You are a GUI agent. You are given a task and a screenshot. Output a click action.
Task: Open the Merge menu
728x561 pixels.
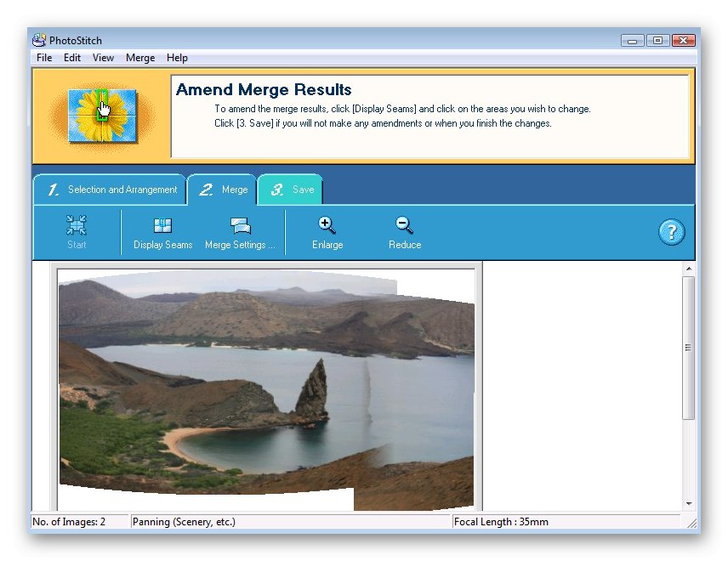140,58
